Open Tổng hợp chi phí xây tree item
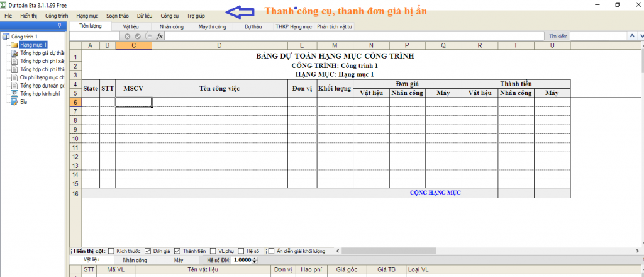The width and height of the screenshot is (644, 277). (x=42, y=61)
